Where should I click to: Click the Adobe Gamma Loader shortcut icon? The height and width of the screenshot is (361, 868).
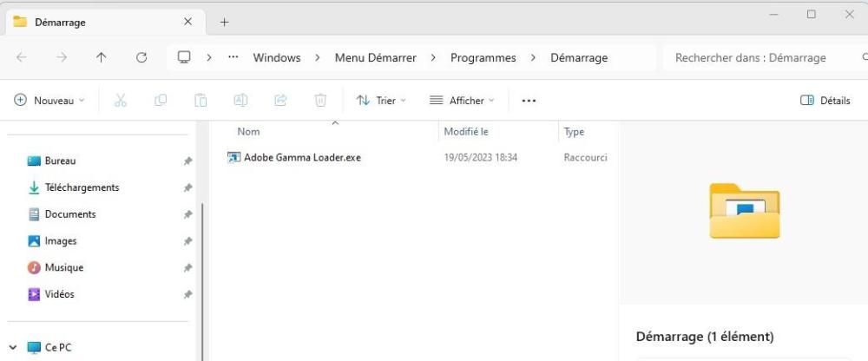tap(233, 157)
